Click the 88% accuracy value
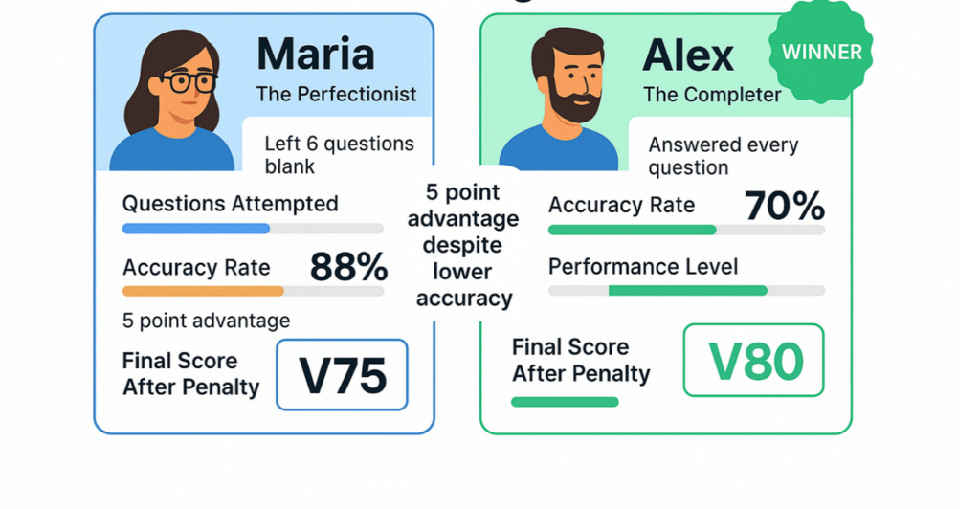 [348, 267]
